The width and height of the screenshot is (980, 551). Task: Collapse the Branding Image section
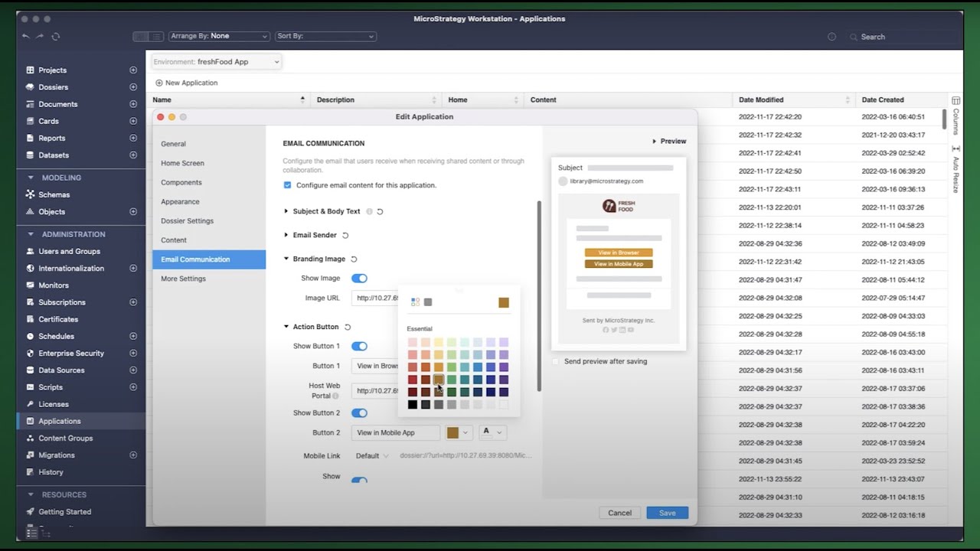[x=286, y=259]
